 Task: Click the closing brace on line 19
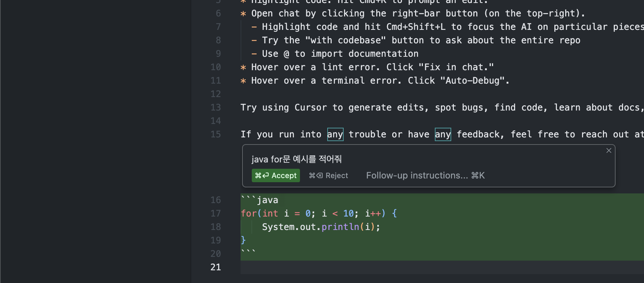pos(243,240)
